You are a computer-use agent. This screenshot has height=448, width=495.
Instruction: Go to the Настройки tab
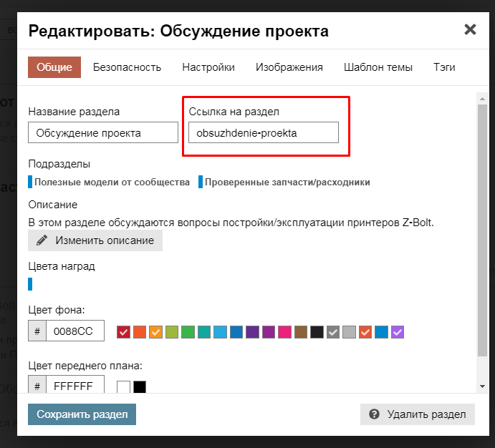(x=208, y=67)
